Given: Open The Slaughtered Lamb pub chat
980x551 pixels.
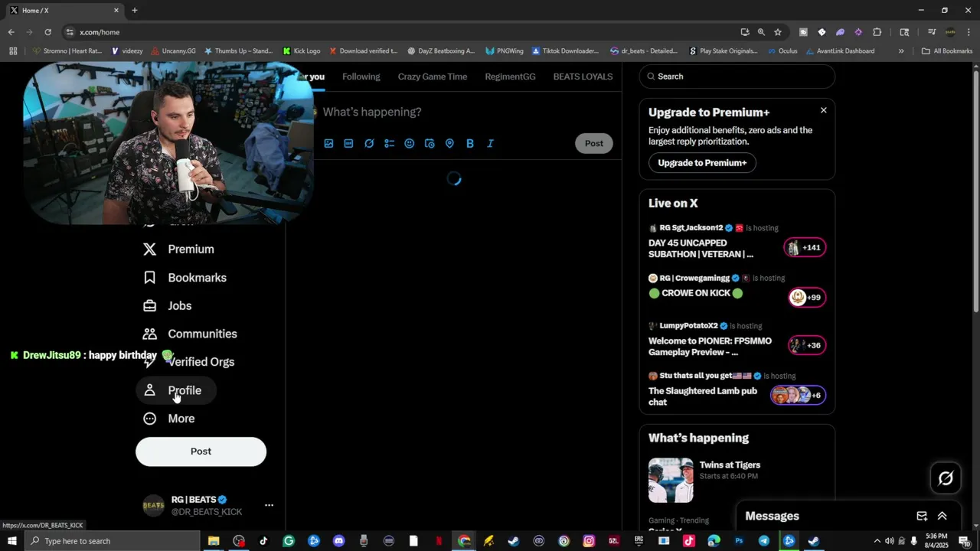Looking at the screenshot, I should point(703,396).
